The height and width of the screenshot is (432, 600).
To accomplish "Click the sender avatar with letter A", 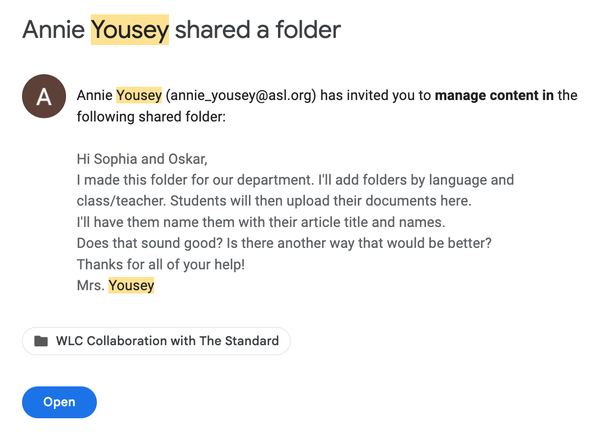I will 43,97.
